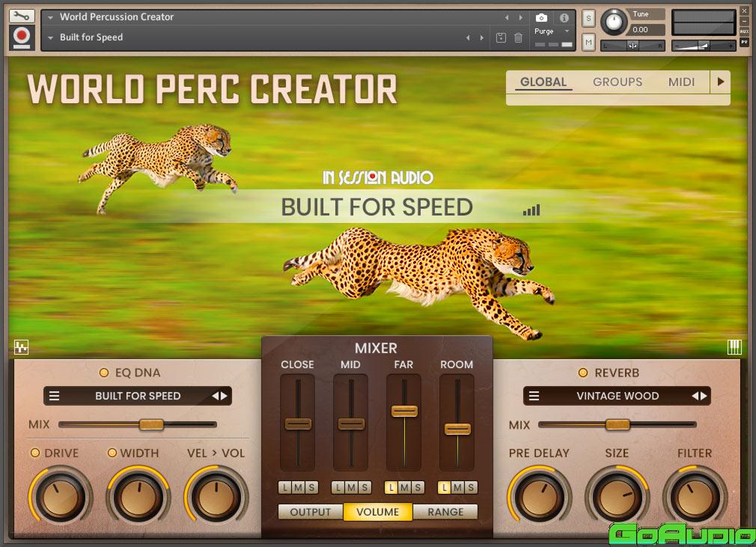
Task: Mute the CLOSE mic channel
Action: (x=299, y=488)
